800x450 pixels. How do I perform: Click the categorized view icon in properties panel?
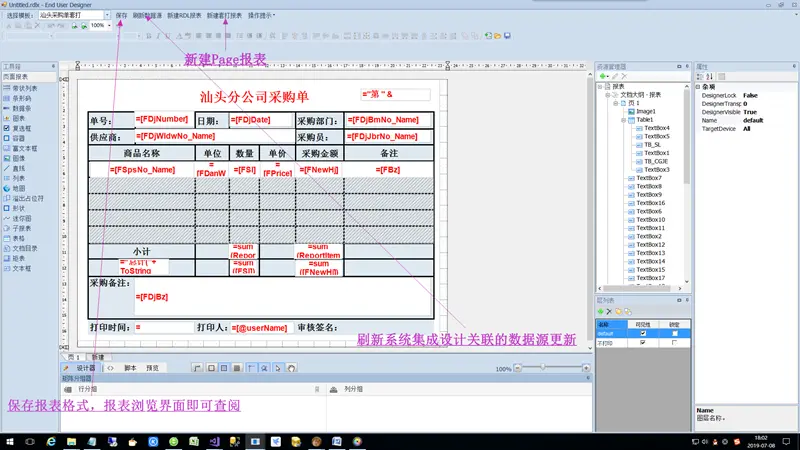701,77
